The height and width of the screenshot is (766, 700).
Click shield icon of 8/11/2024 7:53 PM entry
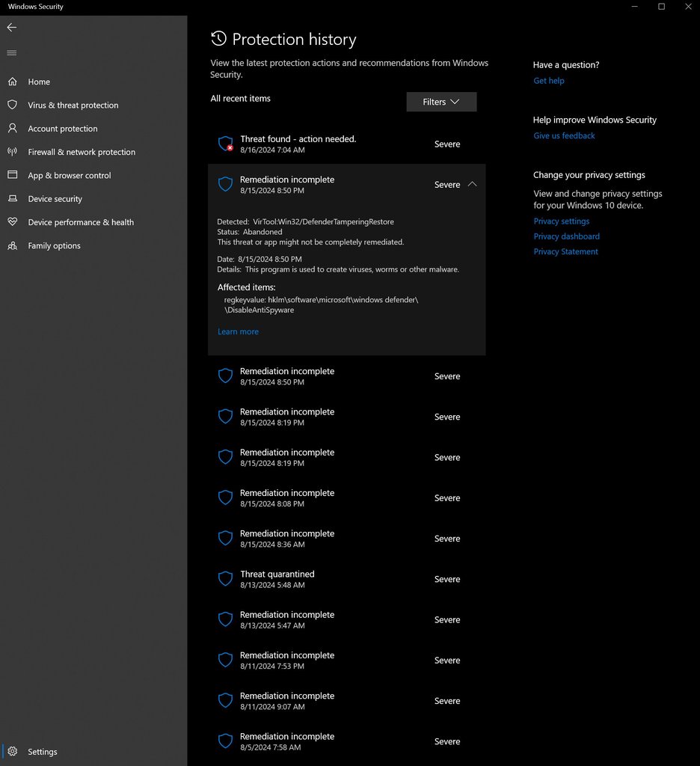[x=225, y=660]
